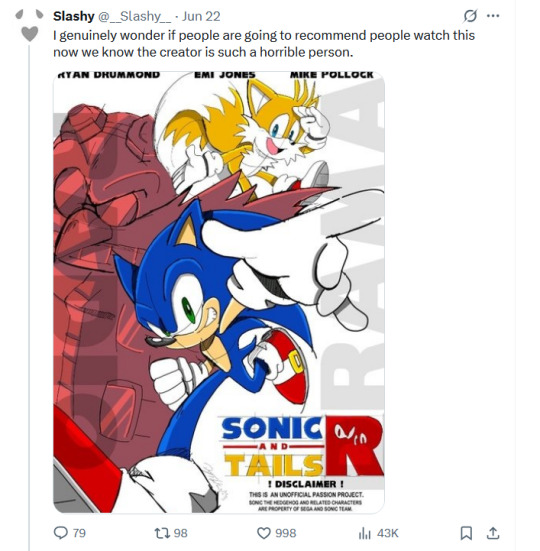Open Slashy's profile avatar

pos(30,25)
